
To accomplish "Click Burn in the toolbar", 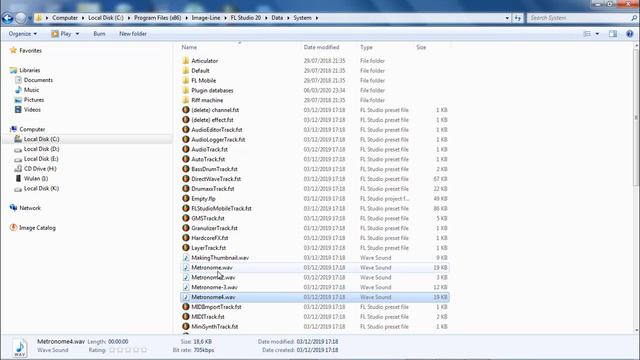I will click(99, 34).
